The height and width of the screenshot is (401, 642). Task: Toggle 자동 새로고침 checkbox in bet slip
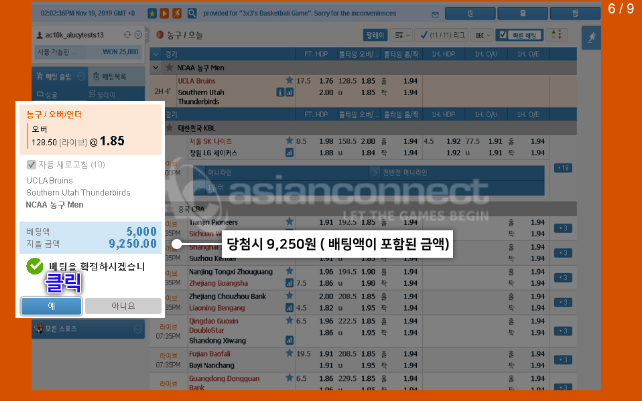(31, 165)
